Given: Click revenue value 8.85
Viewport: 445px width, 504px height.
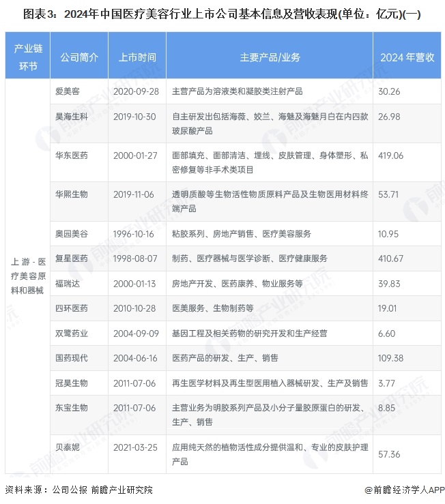Looking at the screenshot, I should pos(386,408).
